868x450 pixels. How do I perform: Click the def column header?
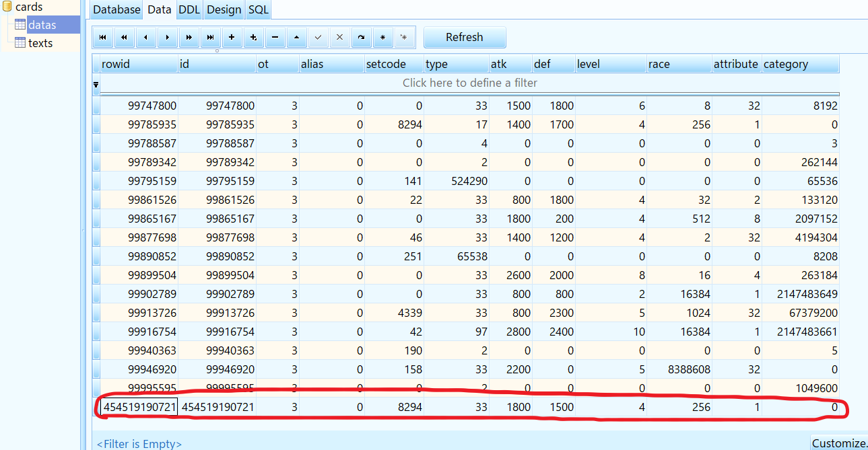point(554,64)
